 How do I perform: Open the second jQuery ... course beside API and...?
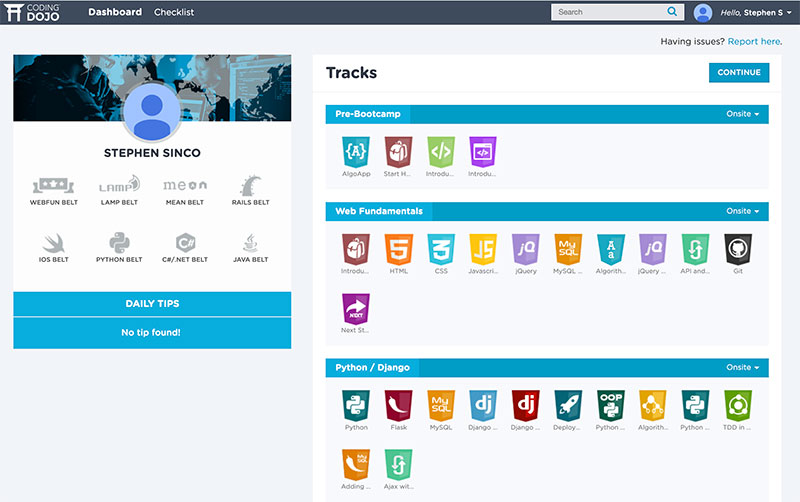[653, 249]
